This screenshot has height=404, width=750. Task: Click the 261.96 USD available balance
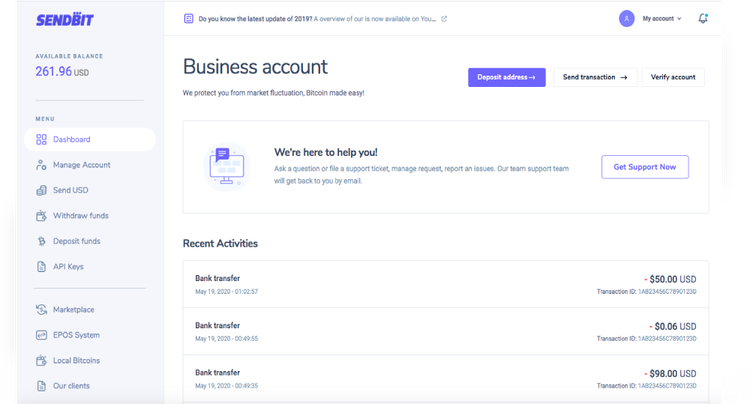(62, 72)
